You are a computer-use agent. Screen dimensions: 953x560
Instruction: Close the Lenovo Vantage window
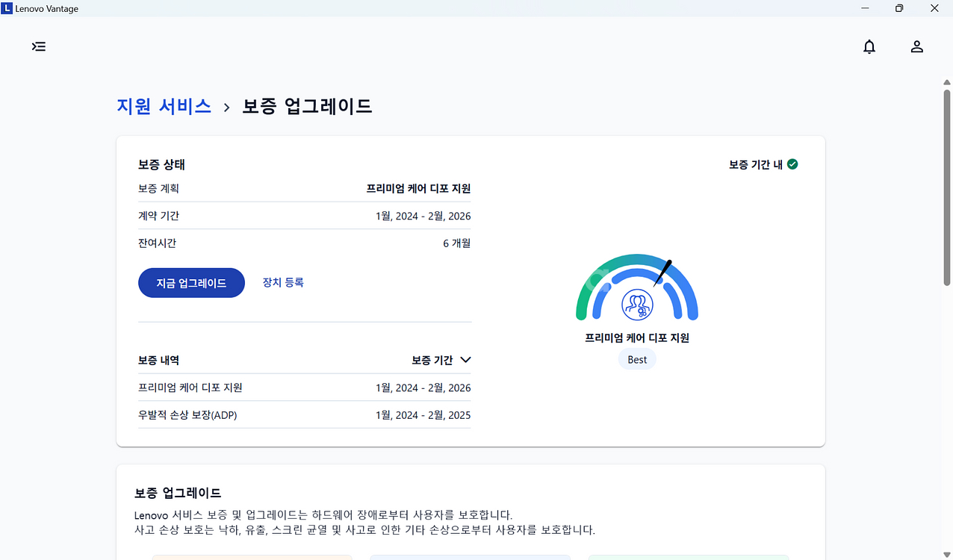click(x=934, y=8)
